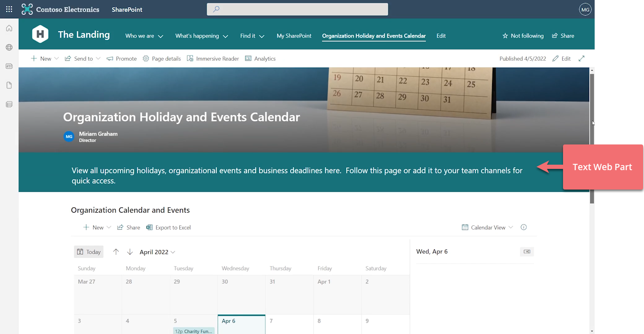
Task: Open My SharePoint nav link
Action: (x=294, y=36)
